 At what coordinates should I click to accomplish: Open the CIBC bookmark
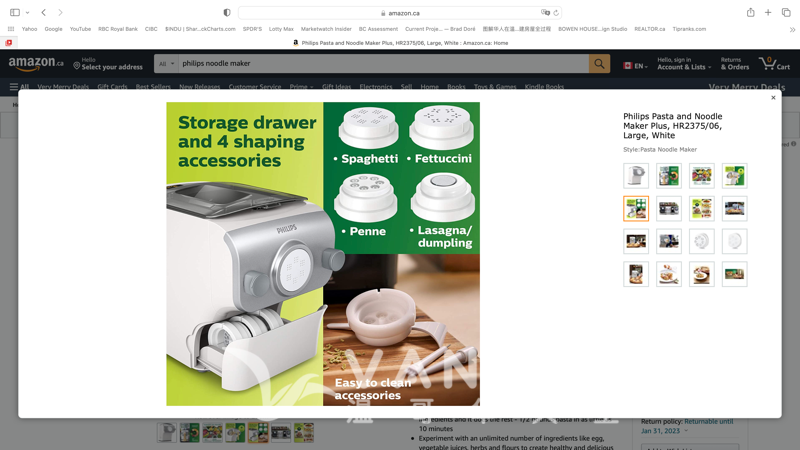pyautogui.click(x=151, y=29)
